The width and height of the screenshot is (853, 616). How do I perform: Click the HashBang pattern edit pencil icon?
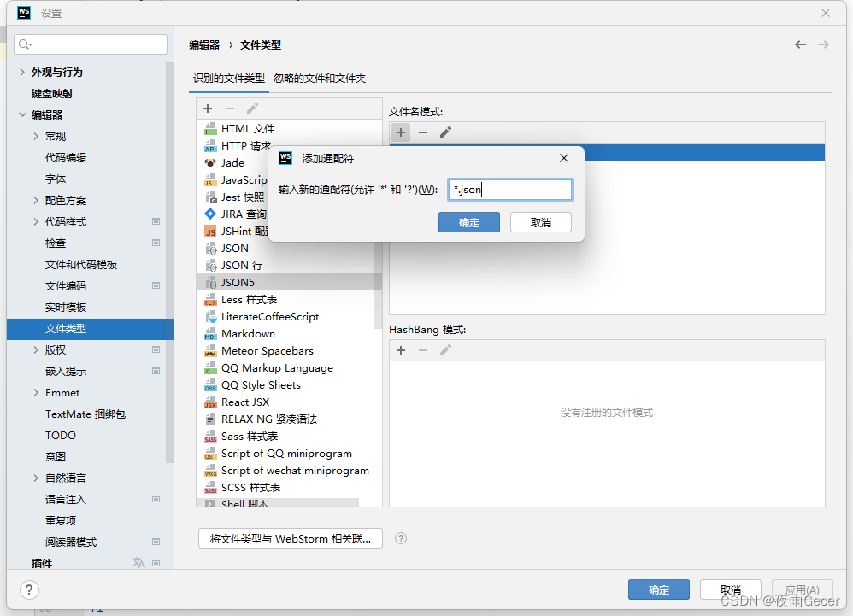coord(445,350)
